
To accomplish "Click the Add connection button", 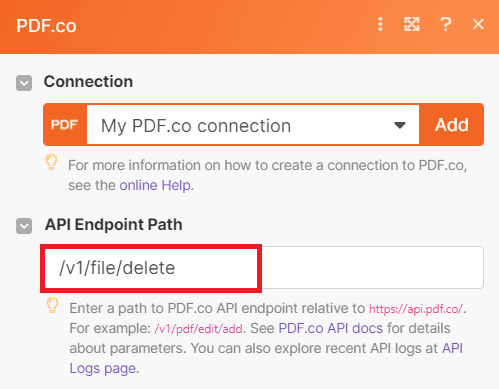I will [452, 125].
